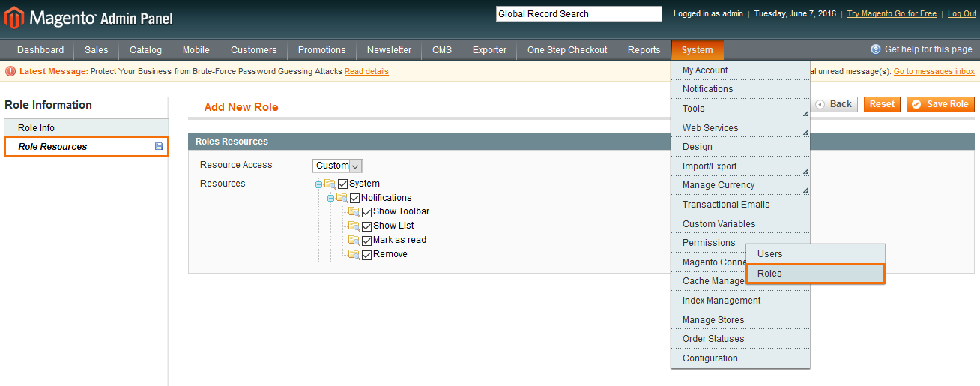Click the Magento logo icon
The height and width of the screenshot is (386, 980).
[x=14, y=16]
